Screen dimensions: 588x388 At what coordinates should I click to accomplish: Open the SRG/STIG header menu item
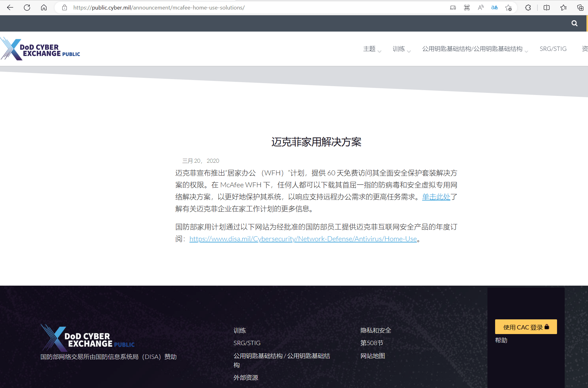pos(553,49)
